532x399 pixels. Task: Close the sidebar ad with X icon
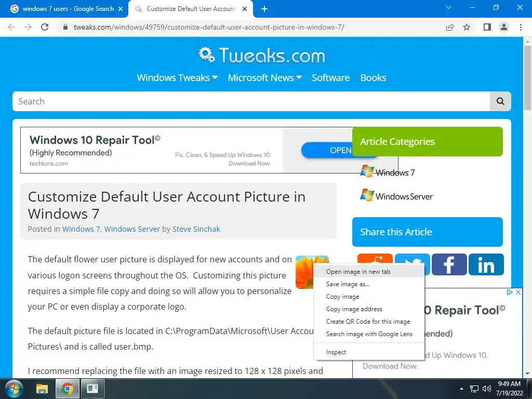(x=518, y=292)
